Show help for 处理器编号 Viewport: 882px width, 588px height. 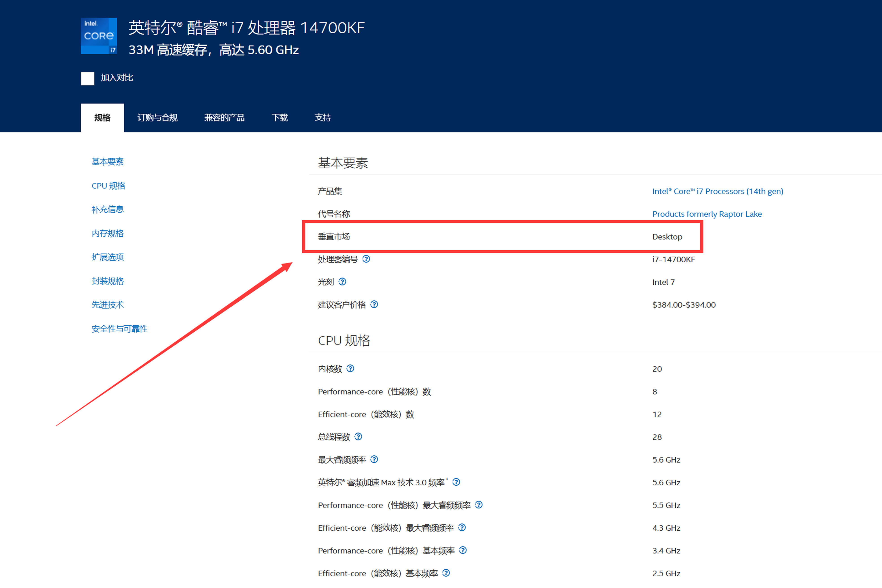point(366,259)
